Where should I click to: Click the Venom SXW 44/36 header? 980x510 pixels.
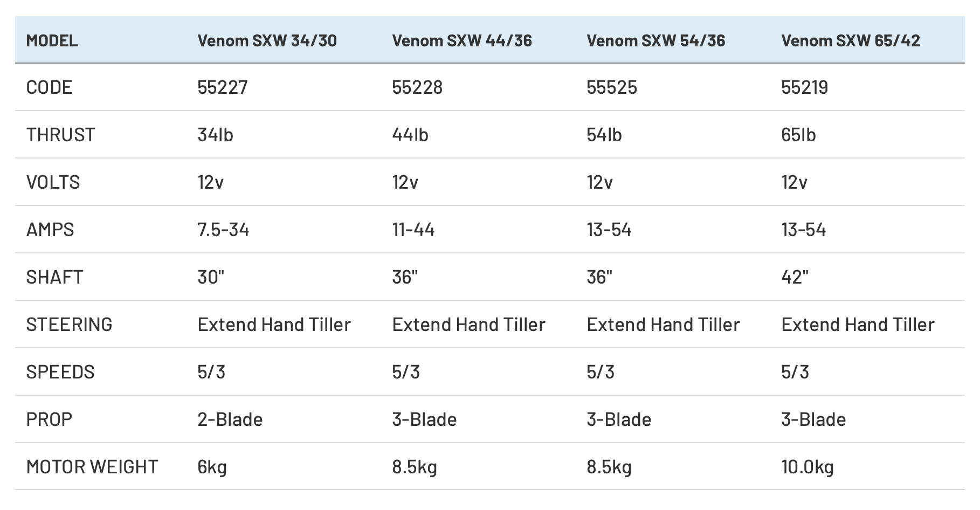(x=462, y=41)
